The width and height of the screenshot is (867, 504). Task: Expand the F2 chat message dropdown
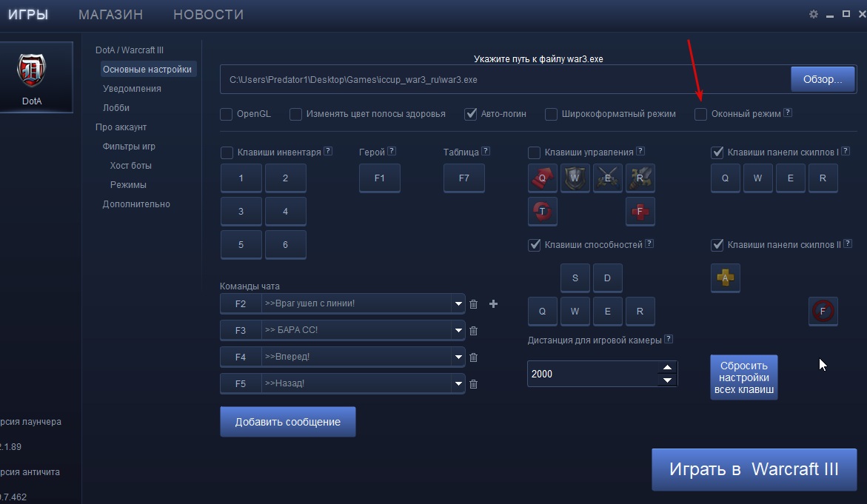tap(458, 304)
